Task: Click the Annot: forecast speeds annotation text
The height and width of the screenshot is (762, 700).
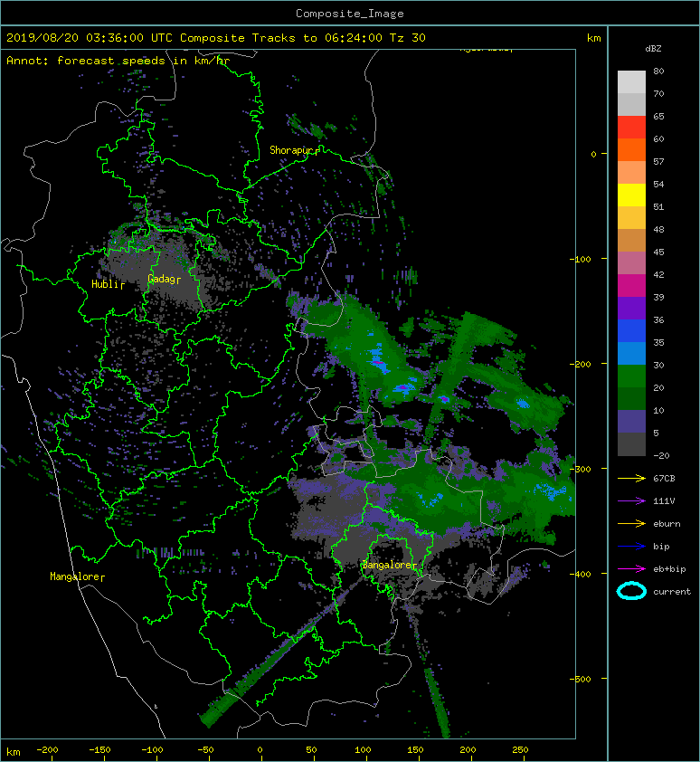Action: [x=118, y=61]
